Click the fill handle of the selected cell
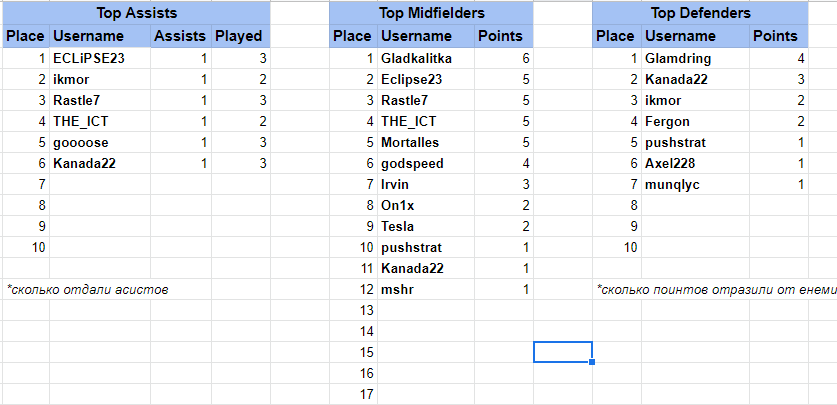Viewport: 837px width, 405px height. coord(593,361)
